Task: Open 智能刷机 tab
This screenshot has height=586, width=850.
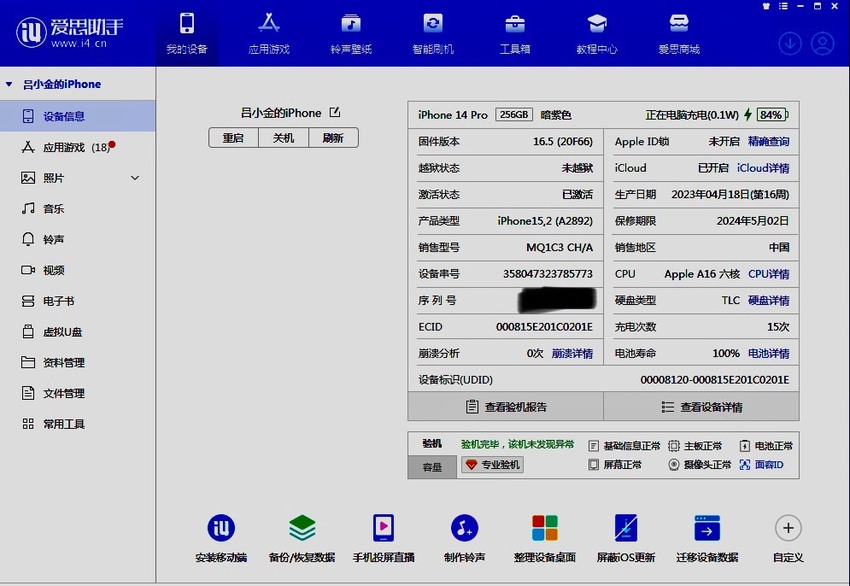Action: [433, 34]
